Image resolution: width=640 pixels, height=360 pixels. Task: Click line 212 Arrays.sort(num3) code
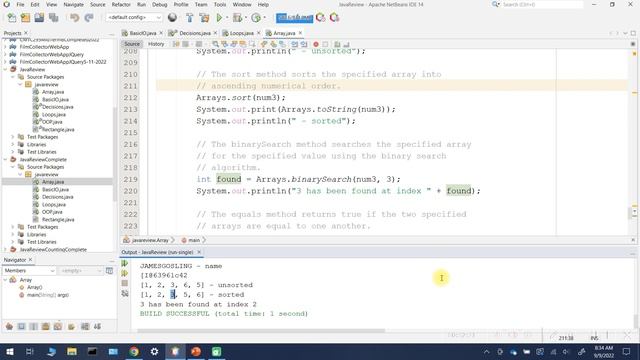click(x=241, y=98)
